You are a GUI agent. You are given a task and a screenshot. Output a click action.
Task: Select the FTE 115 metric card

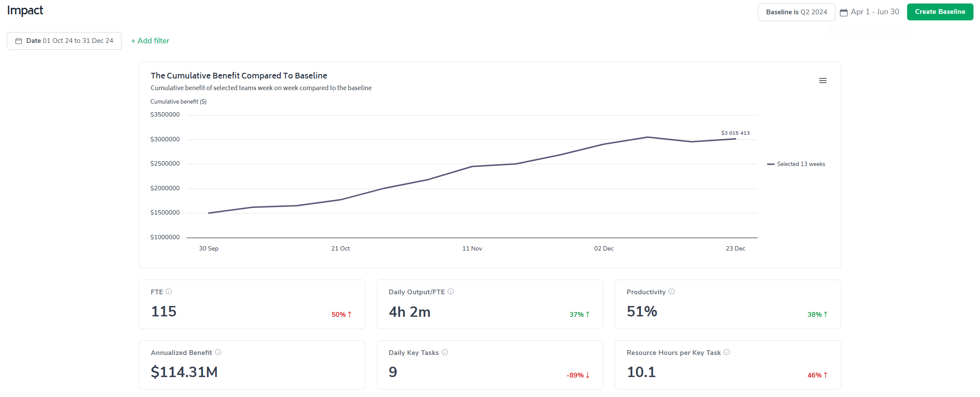coord(252,304)
